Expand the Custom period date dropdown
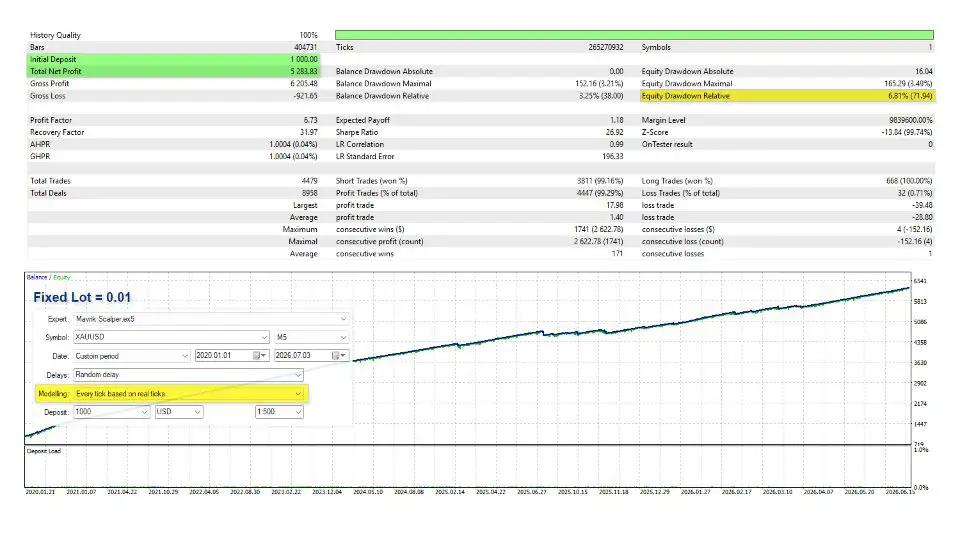 click(132, 356)
